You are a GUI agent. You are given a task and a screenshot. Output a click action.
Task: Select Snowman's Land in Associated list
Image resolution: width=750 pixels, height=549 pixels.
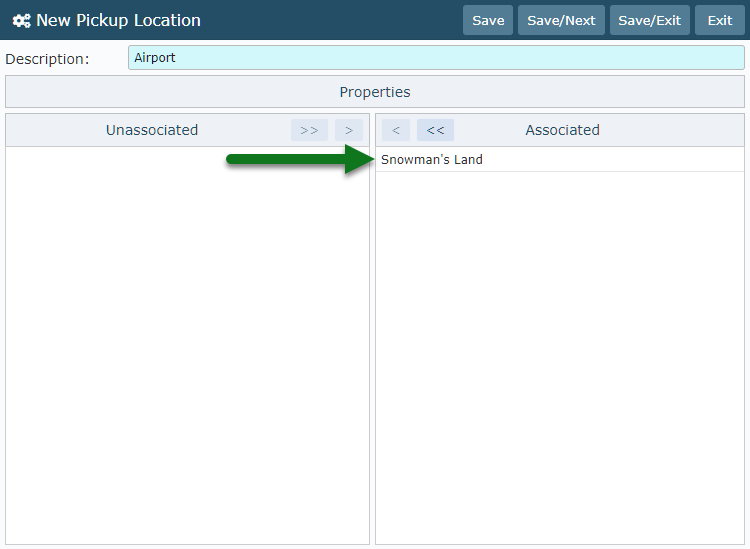tap(560, 159)
